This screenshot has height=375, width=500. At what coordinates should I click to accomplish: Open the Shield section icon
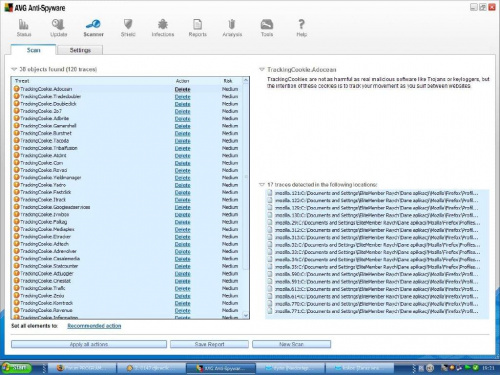[128, 27]
